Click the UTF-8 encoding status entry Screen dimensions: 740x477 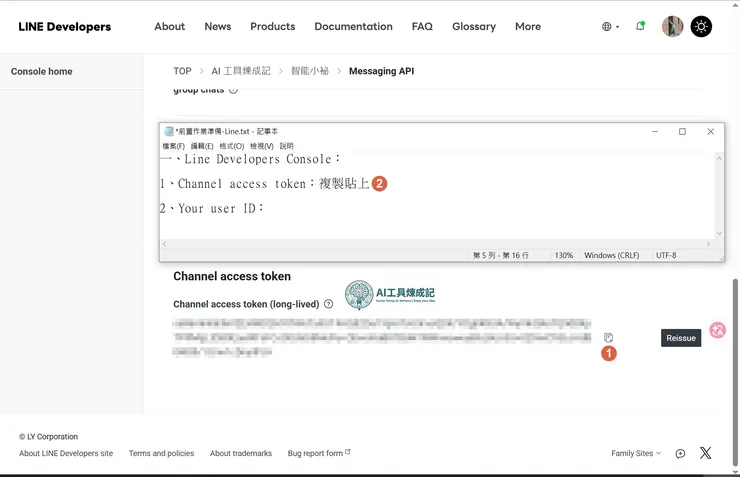(666, 255)
